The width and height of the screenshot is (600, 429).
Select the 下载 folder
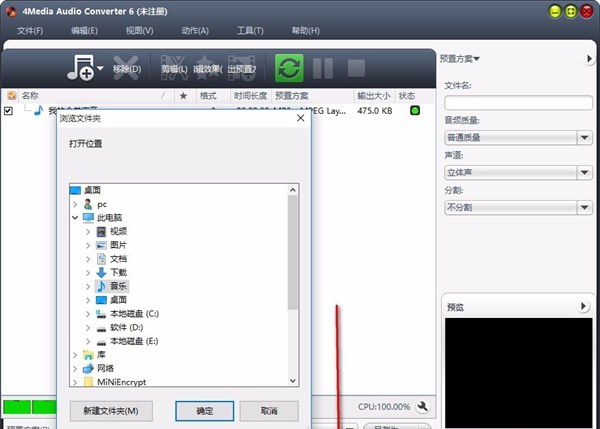click(118, 272)
